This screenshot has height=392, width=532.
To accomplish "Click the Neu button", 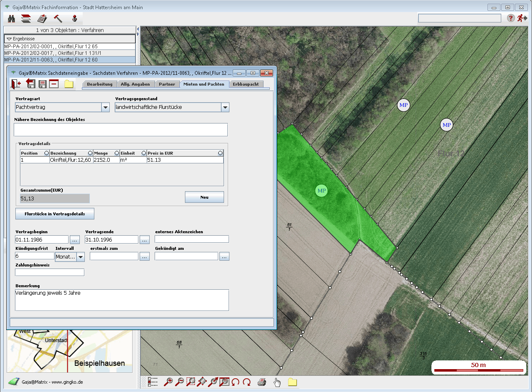I will click(x=204, y=197).
